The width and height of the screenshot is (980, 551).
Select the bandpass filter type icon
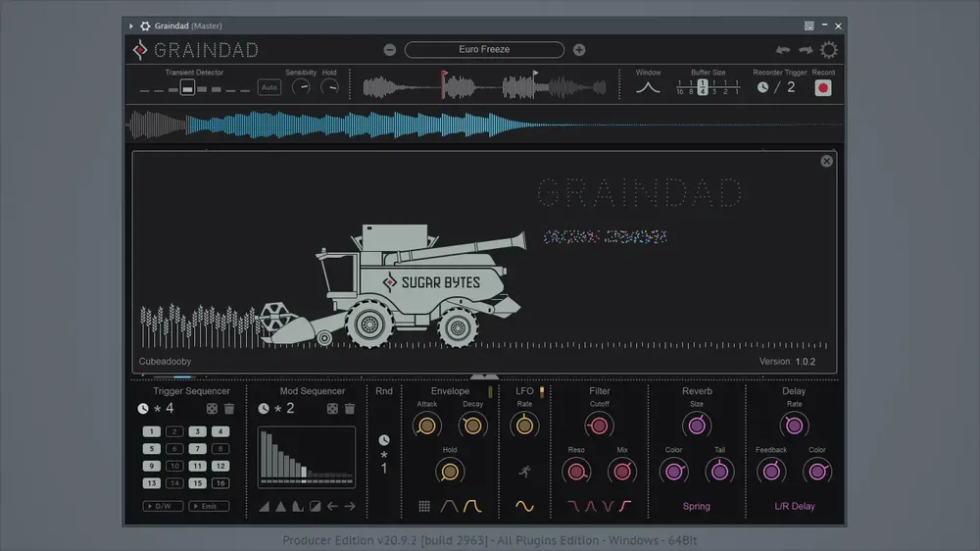click(x=591, y=506)
